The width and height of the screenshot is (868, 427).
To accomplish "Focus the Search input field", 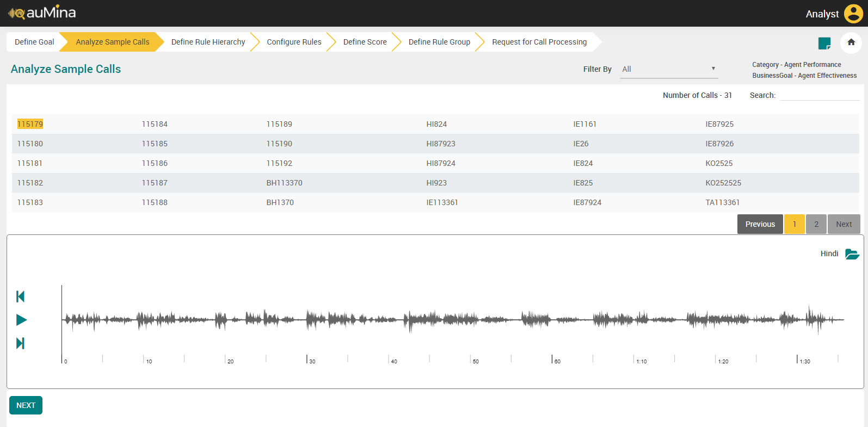I will (820, 95).
